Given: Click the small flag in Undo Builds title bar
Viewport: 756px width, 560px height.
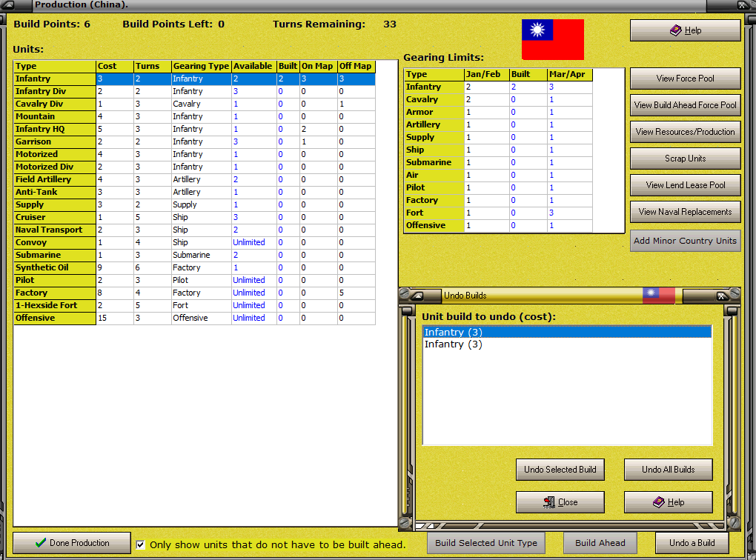Looking at the screenshot, I should tap(659, 295).
